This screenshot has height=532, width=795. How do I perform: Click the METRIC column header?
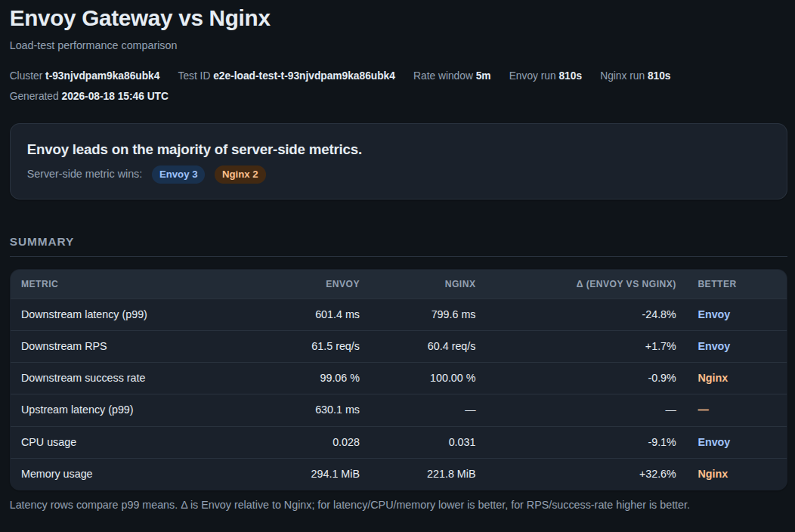[39, 284]
